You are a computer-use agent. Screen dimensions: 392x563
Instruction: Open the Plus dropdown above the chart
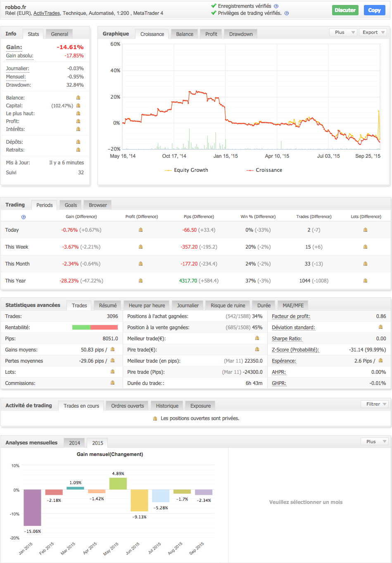click(343, 32)
